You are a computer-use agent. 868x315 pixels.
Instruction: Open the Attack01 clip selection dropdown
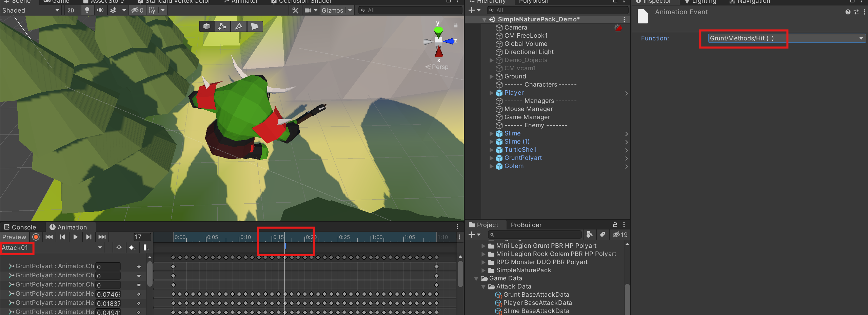(x=53, y=248)
